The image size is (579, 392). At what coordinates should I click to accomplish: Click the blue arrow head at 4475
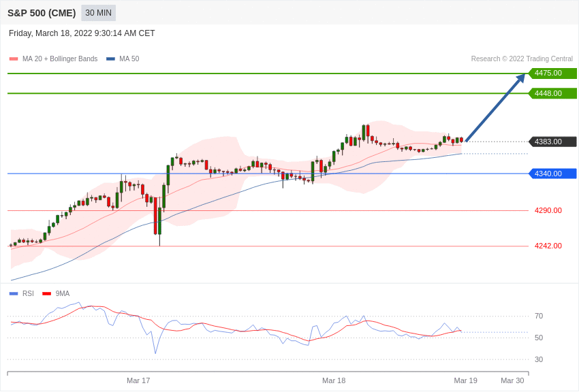[521, 78]
